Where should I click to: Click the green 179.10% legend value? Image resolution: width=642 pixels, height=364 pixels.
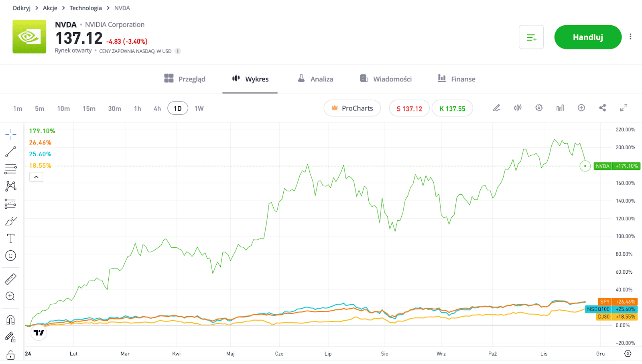pyautogui.click(x=42, y=131)
